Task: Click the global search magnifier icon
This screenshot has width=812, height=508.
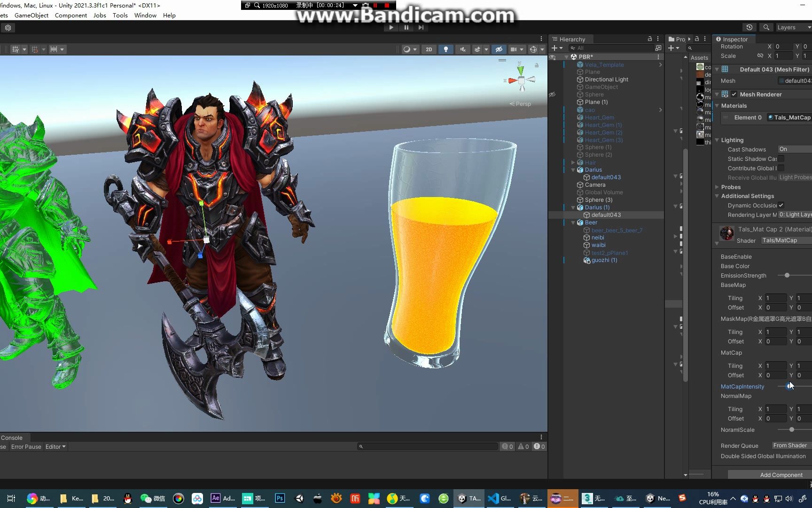Action: click(x=766, y=27)
